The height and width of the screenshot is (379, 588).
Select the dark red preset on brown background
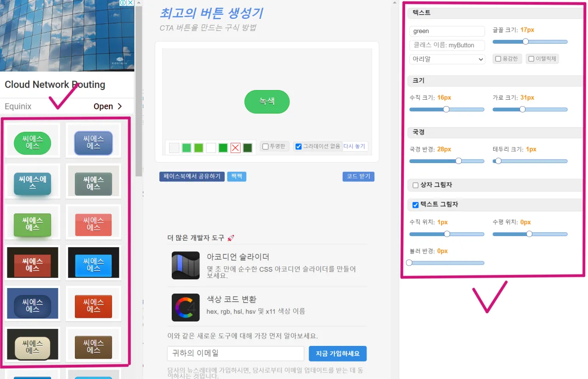(32, 265)
